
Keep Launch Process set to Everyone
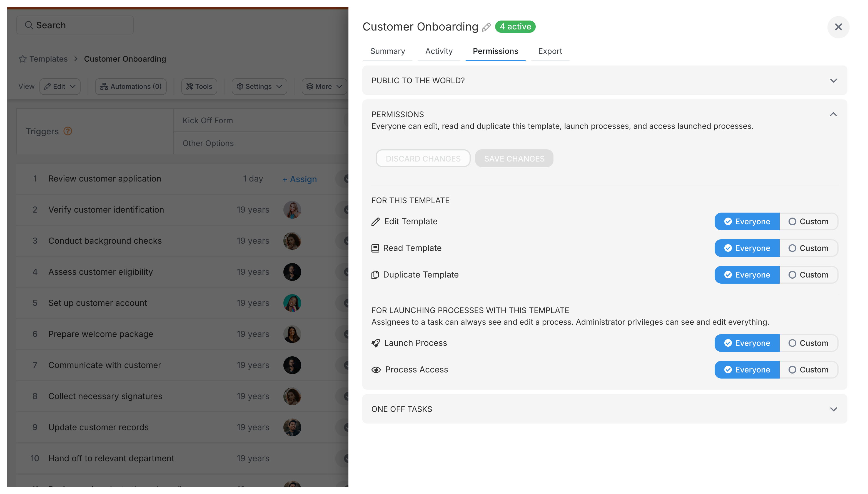(x=747, y=343)
